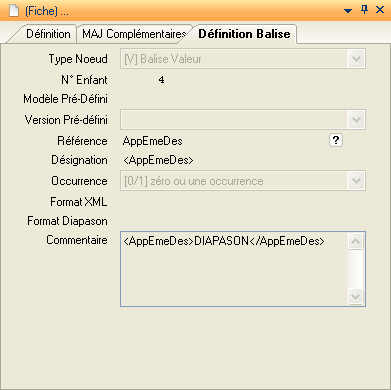Open the Version Pré-défini dropdown
The width and height of the screenshot is (391, 390).
coord(243,120)
